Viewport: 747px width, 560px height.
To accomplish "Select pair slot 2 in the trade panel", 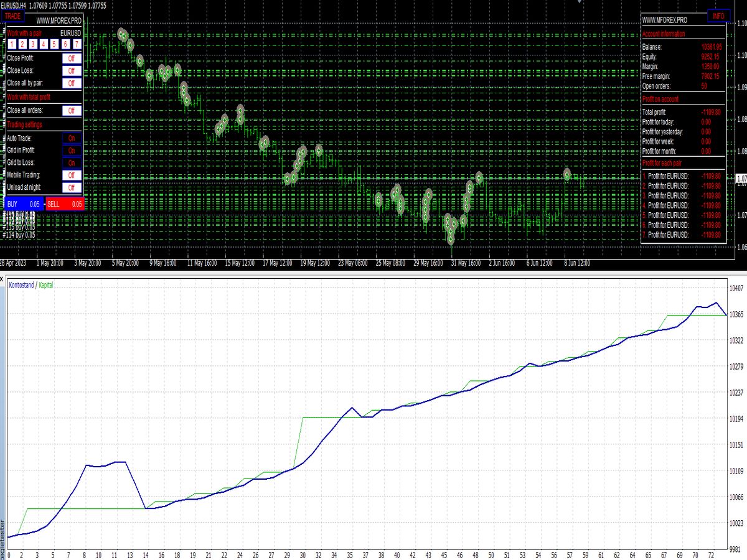I will [22, 44].
